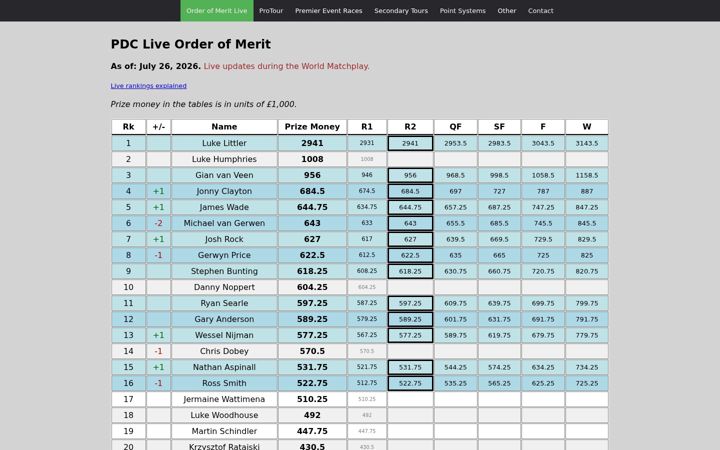Viewport: 720px width, 450px height.
Task: Click the +/- column header
Action: point(158,127)
